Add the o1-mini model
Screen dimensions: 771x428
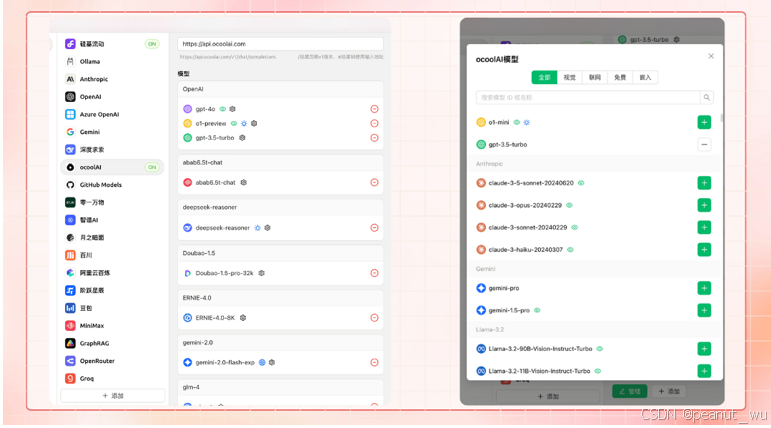(704, 122)
